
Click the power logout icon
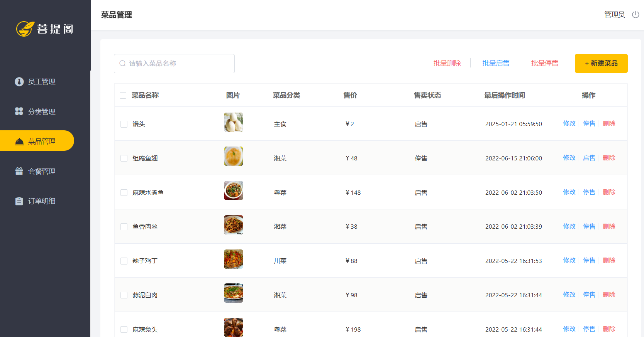(635, 15)
